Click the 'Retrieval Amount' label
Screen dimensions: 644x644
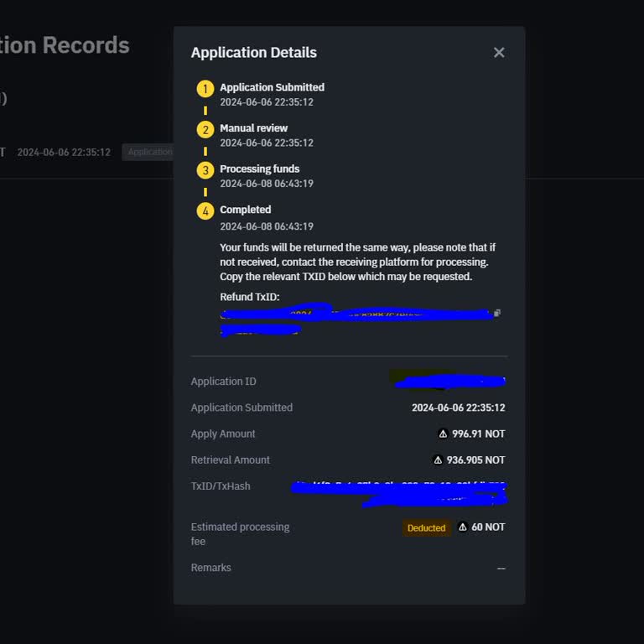[x=231, y=460]
